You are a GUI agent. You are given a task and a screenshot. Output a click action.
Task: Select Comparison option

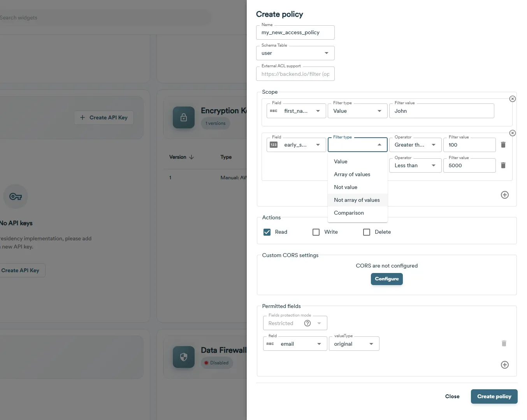[358, 213]
